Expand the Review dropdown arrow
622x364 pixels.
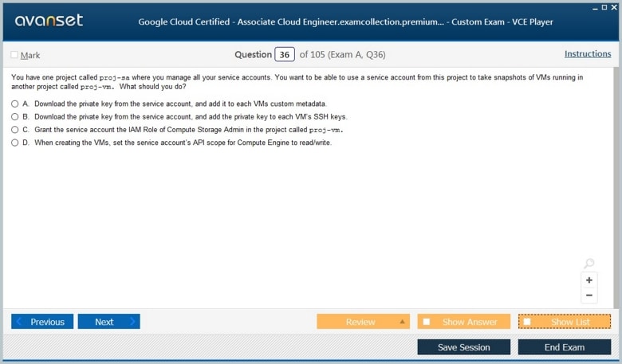pos(402,322)
